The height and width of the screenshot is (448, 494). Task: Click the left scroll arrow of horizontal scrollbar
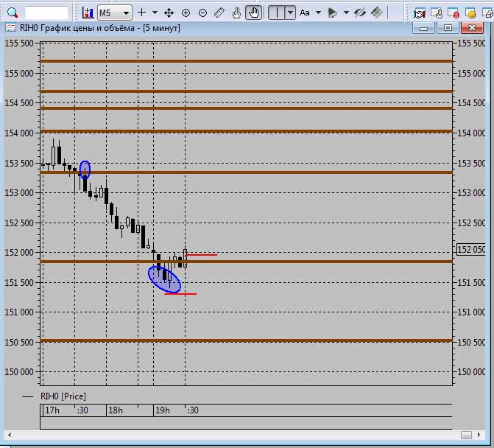[9, 435]
